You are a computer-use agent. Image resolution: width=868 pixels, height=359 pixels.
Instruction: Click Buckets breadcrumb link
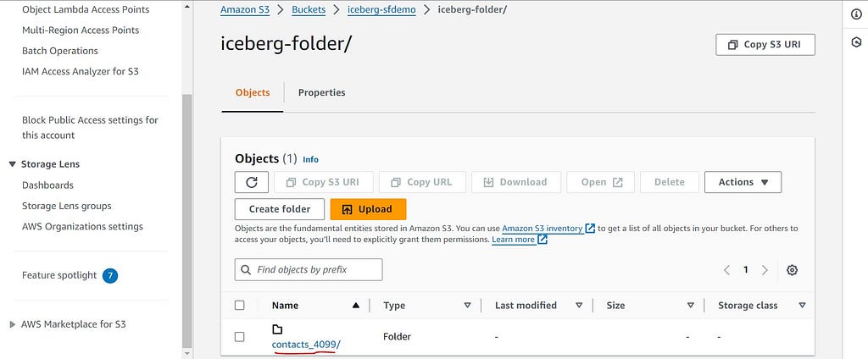(309, 10)
